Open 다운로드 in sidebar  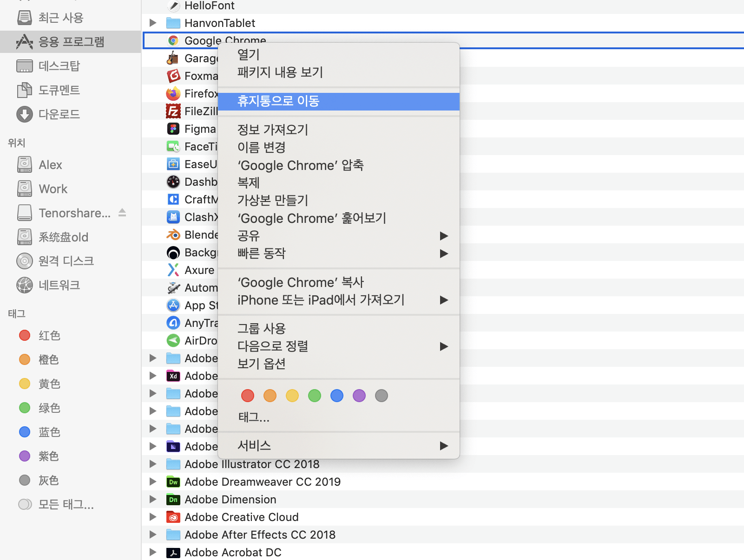pos(71,114)
